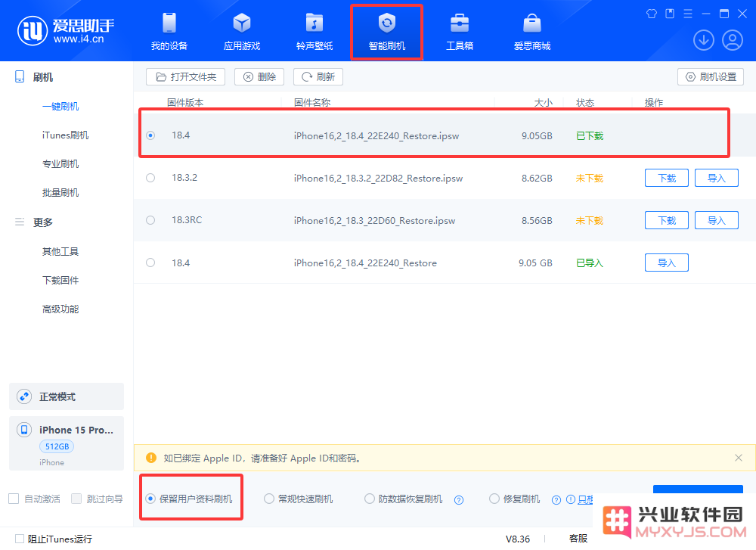Viewport: 756px width, 550px height.
Task: Open the 应用游戏 apps and games section
Action: pos(242,32)
